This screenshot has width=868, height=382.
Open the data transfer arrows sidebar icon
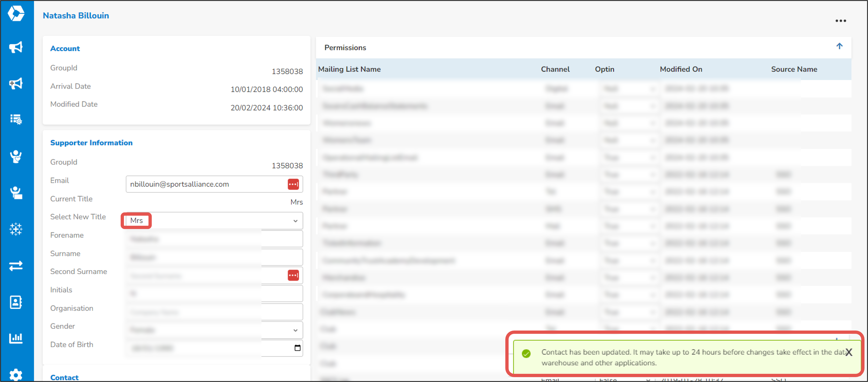click(x=16, y=266)
